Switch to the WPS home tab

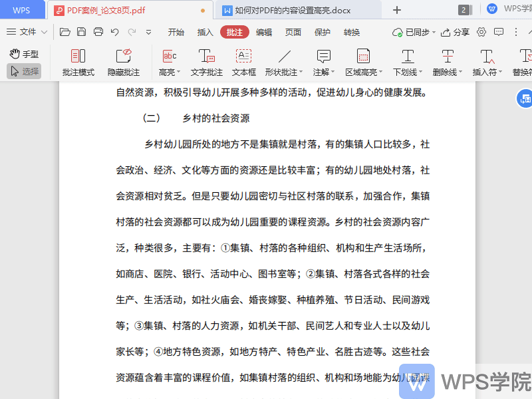pyautogui.click(x=21, y=10)
